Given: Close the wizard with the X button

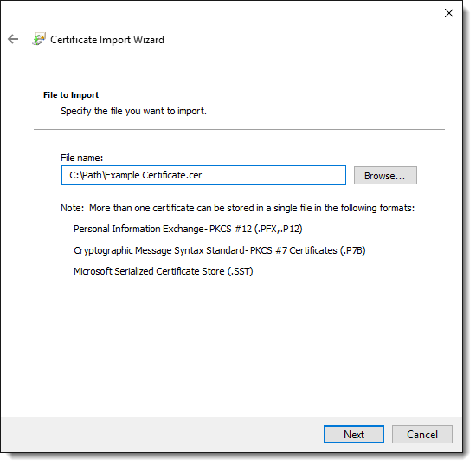Looking at the screenshot, I should click(449, 13).
